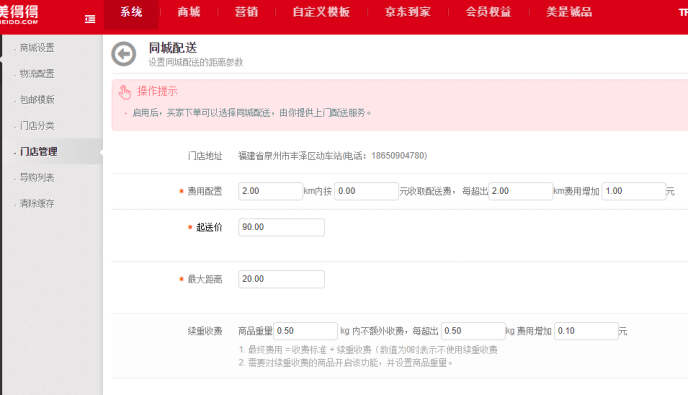Focus the 费用配置 first km field
This screenshot has width=688, height=395.
click(270, 191)
